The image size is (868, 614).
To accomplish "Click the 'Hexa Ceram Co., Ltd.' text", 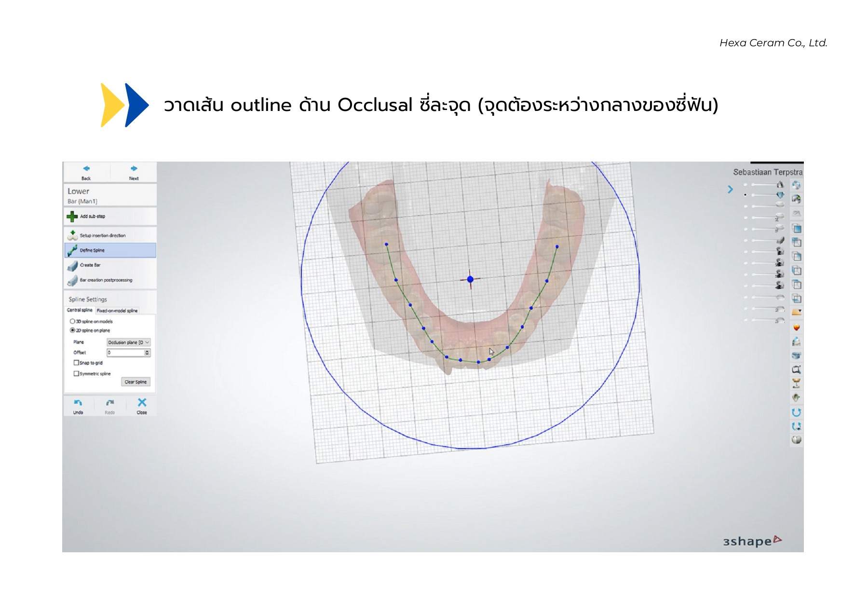I will (773, 43).
